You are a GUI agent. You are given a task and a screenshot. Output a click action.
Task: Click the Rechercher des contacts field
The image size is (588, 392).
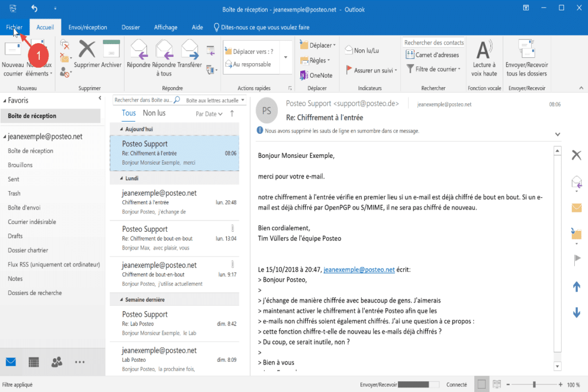pyautogui.click(x=434, y=43)
